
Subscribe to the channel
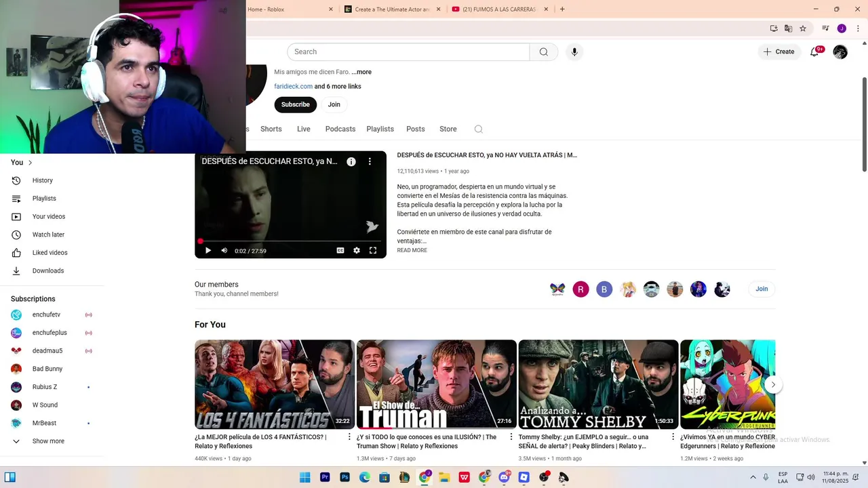pos(296,104)
